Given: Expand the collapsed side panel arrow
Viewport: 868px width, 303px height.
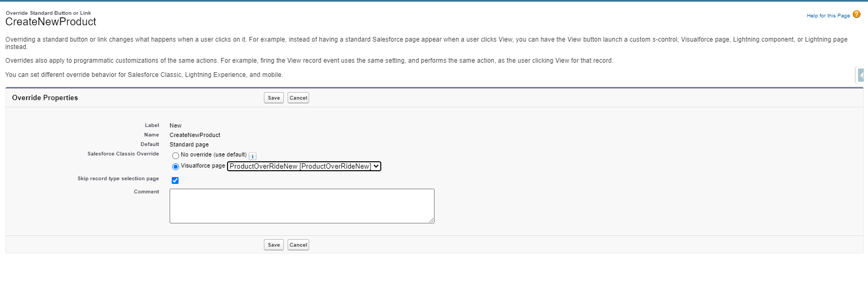Looking at the screenshot, I should coord(861,75).
